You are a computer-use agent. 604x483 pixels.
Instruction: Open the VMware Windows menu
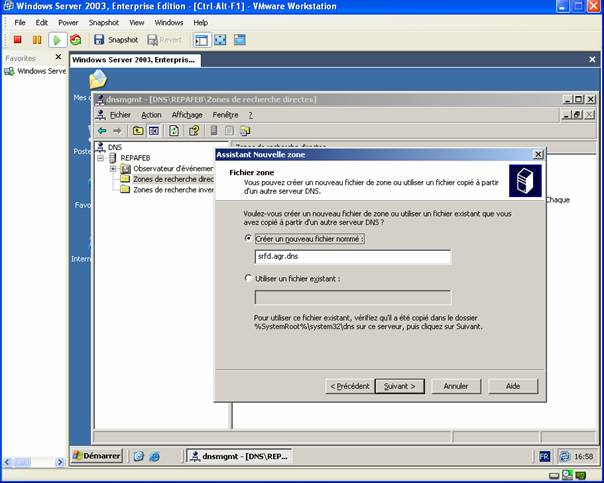point(169,23)
